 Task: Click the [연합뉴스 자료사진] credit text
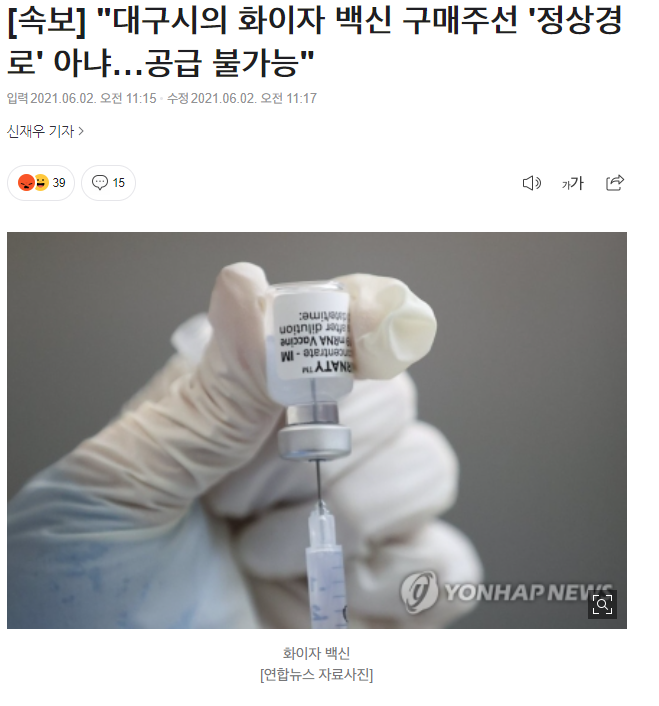(316, 674)
